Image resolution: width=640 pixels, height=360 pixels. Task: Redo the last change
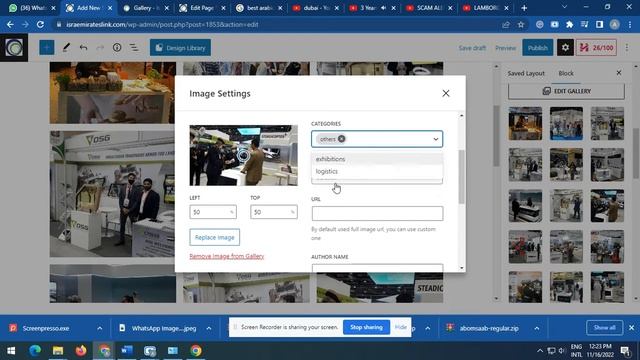pyautogui.click(x=100, y=48)
